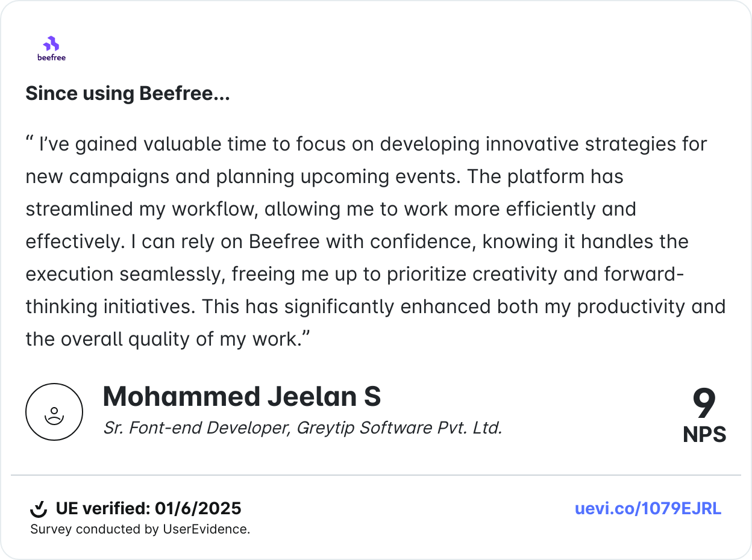Open the uevi.co/1079EJRL link
Image resolution: width=752 pixels, height=560 pixels.
click(648, 509)
